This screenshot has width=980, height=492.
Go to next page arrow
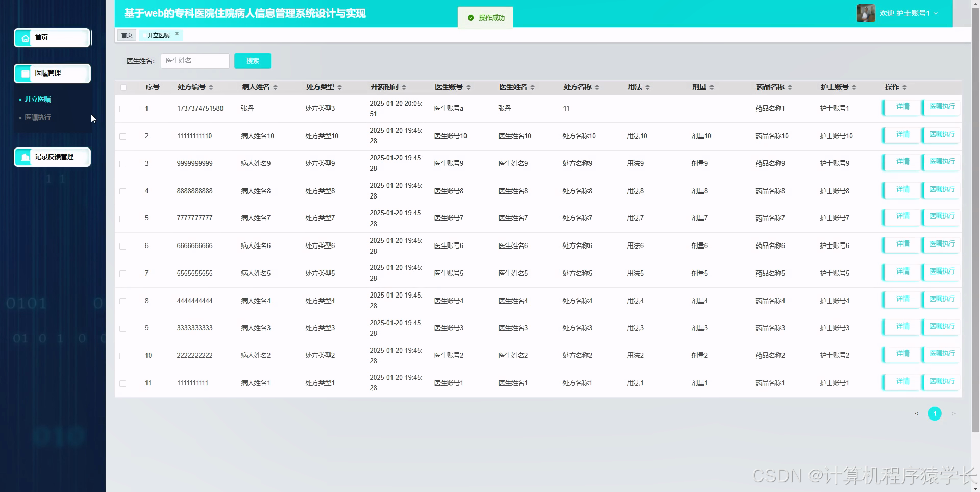coord(953,414)
